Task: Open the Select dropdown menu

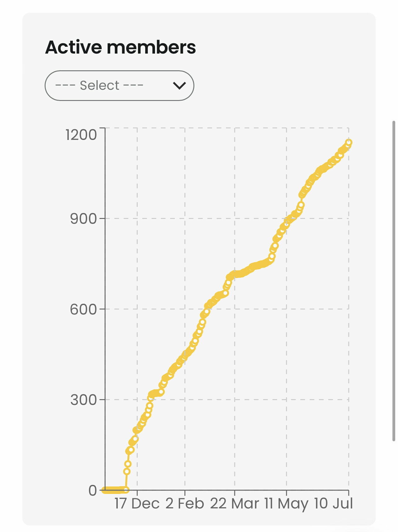Action: click(119, 85)
